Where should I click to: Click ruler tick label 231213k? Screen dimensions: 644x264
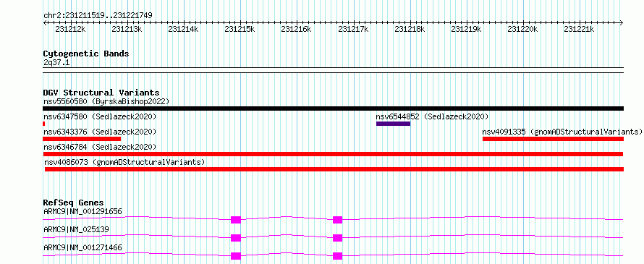[127, 29]
